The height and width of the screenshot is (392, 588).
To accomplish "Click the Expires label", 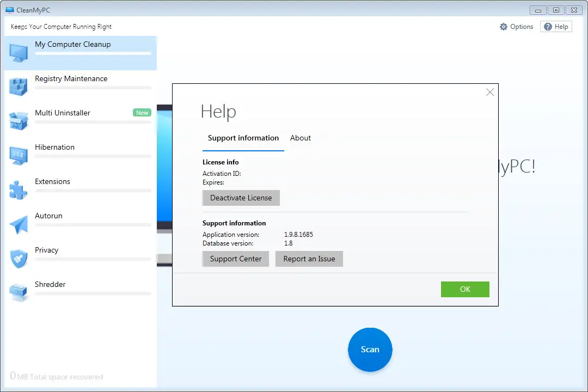I will (x=213, y=183).
